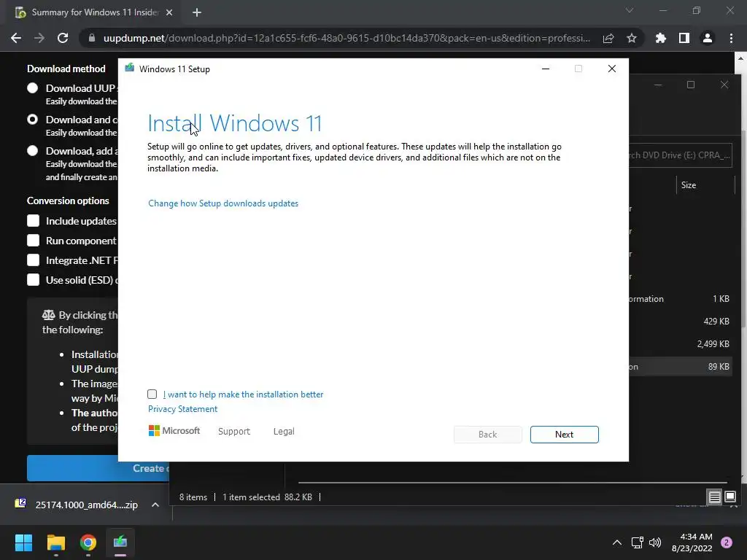This screenshot has height=560, width=747.
Task: Click the Windows 11 Setup title bar icon
Action: pos(129,68)
